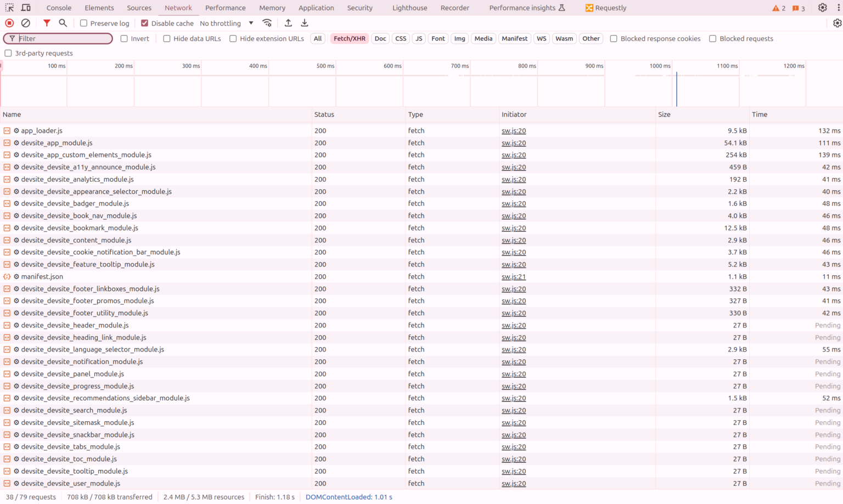This screenshot has width=843, height=504.
Task: Import a HAR file
Action: [288, 22]
